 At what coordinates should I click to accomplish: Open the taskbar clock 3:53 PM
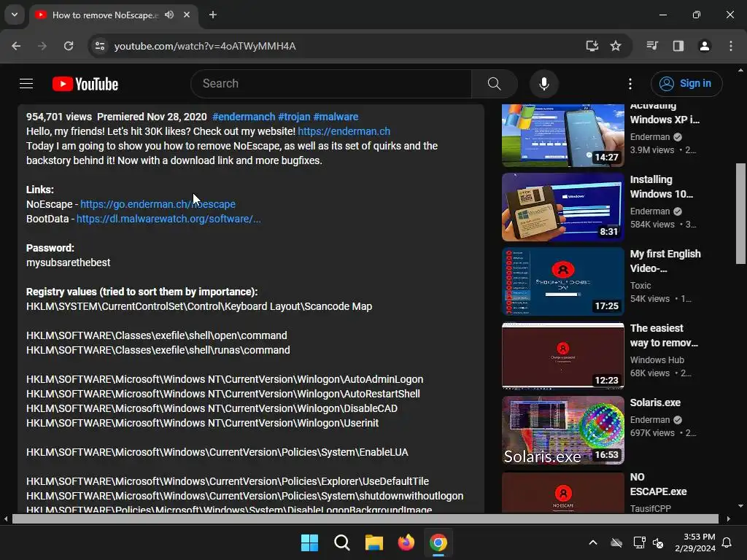[x=695, y=542]
